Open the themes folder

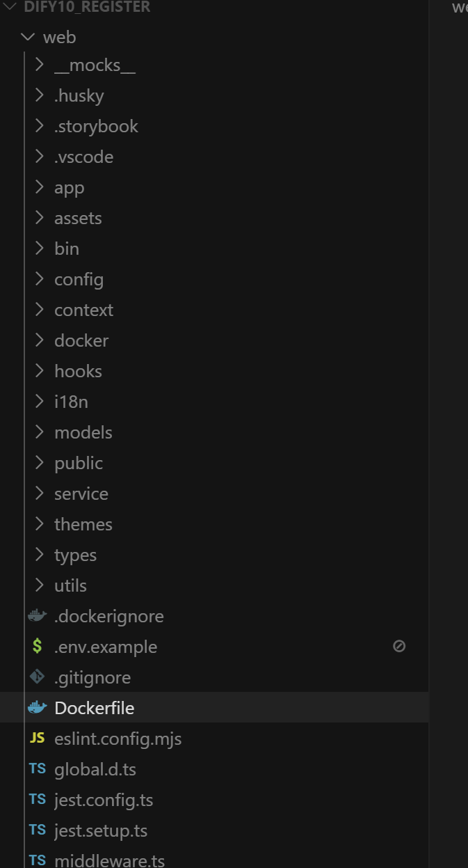(x=214, y=524)
